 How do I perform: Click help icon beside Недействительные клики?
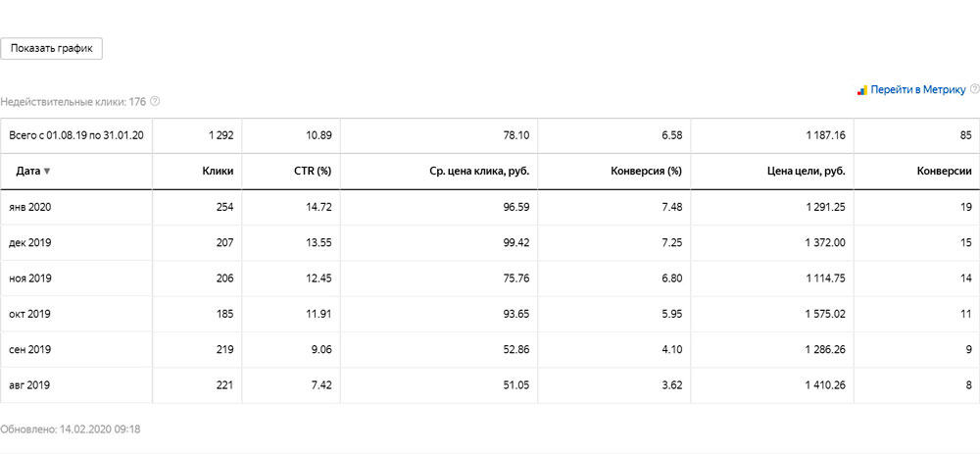[x=155, y=101]
